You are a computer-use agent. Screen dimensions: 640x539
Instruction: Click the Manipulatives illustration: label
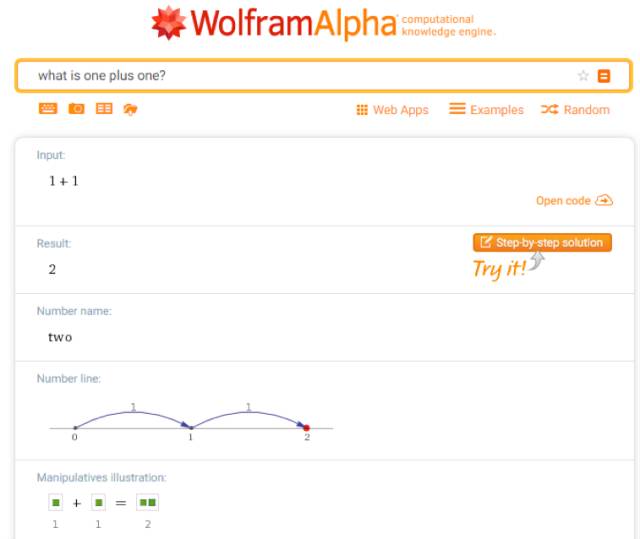(102, 477)
